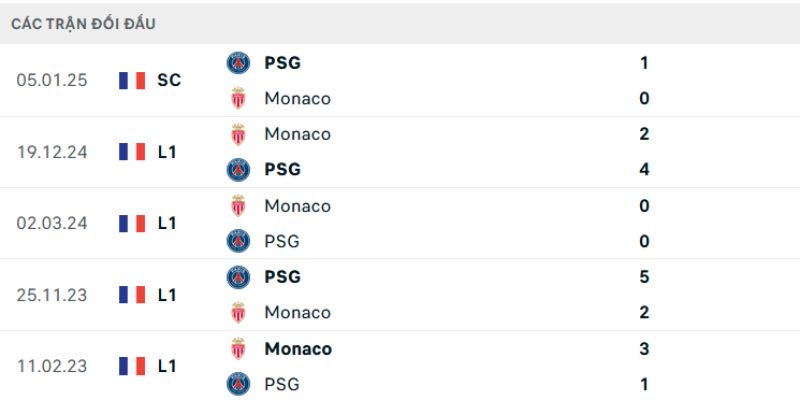Click the match date 02.03.24
Screen dimensions: 800x400
point(52,223)
